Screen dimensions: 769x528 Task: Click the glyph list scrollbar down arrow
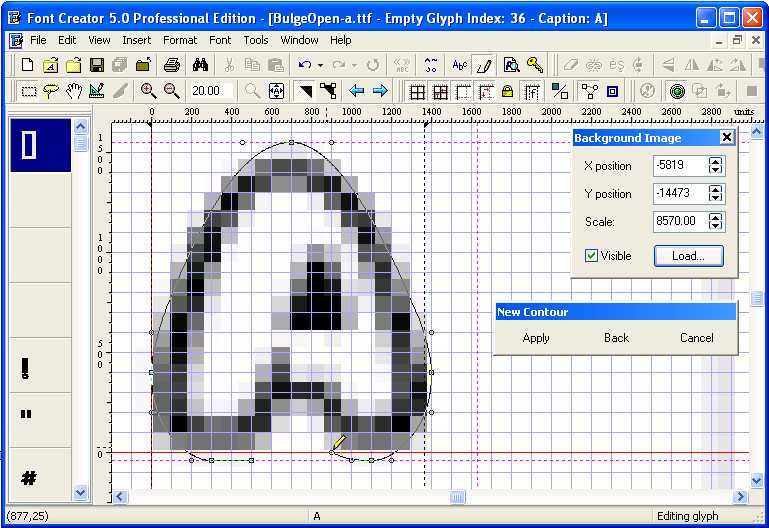(80, 492)
